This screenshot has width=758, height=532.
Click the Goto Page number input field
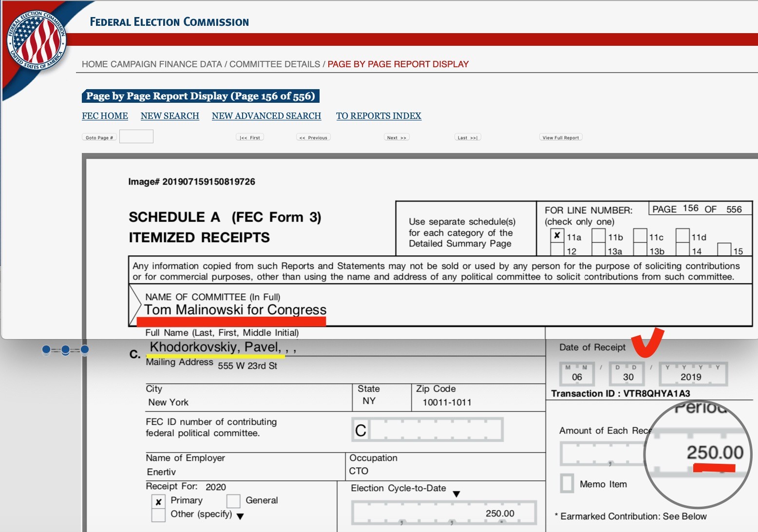coord(136,137)
